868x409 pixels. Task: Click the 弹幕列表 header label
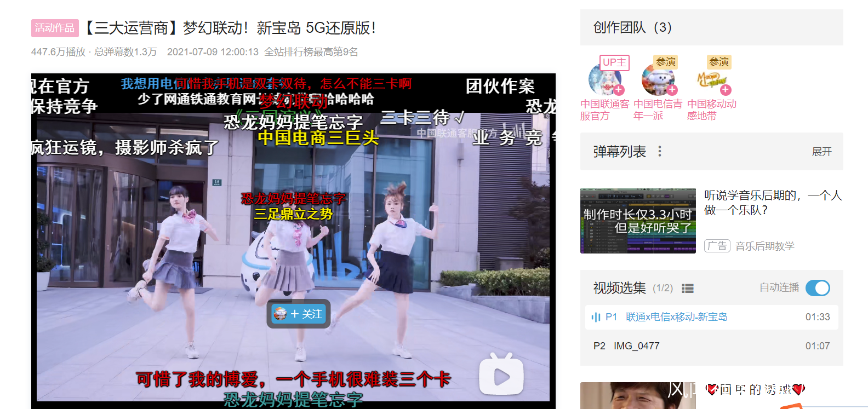[620, 152]
